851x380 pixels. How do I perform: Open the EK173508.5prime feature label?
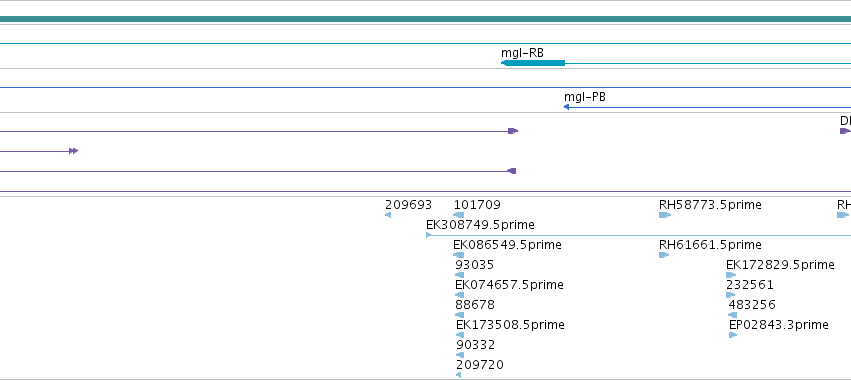[x=510, y=325]
